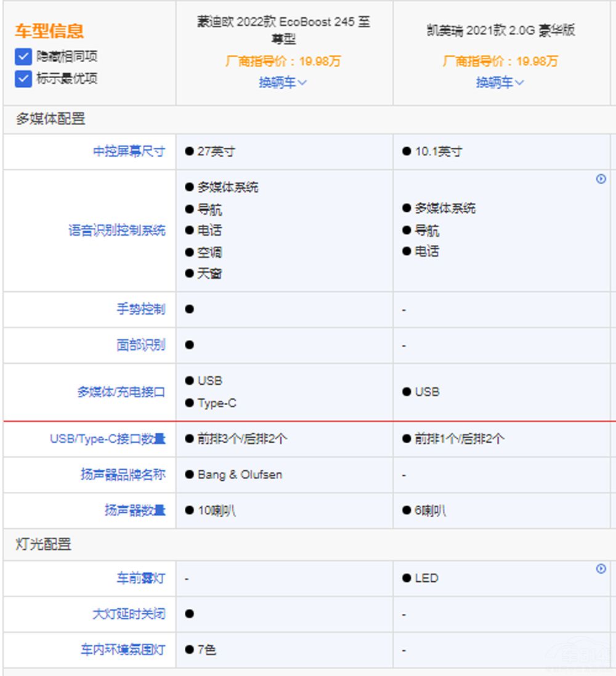Click the USB/Type-C接口数量 label
The width and height of the screenshot is (616, 676).
click(108, 439)
